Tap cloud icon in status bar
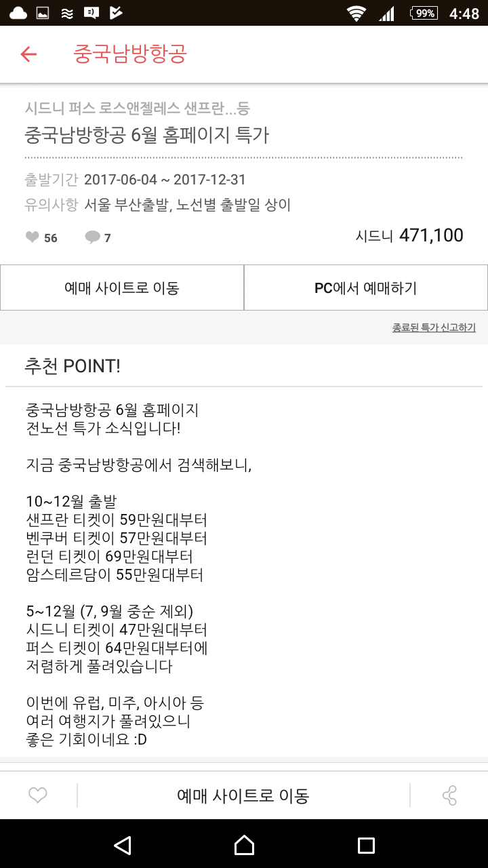488x868 pixels. click(18, 13)
